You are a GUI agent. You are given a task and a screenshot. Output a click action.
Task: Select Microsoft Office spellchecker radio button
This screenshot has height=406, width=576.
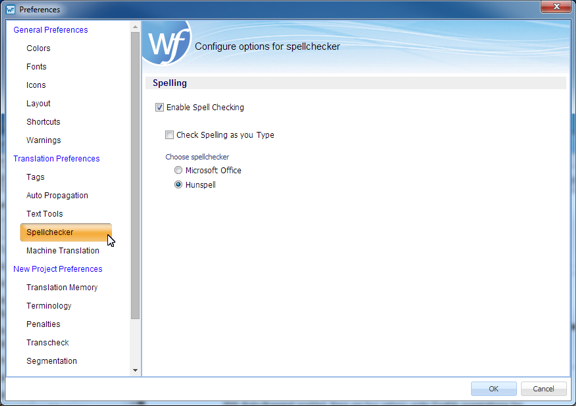(x=178, y=170)
